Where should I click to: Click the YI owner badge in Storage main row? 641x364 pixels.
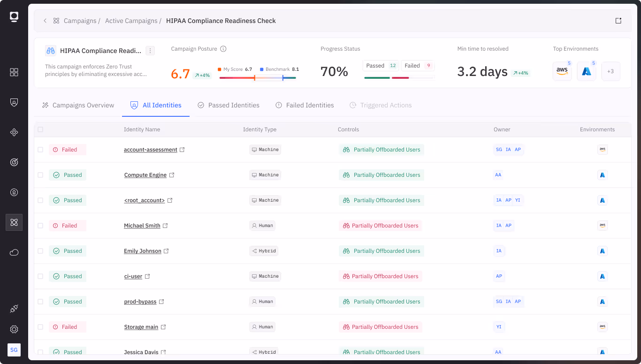point(499,327)
